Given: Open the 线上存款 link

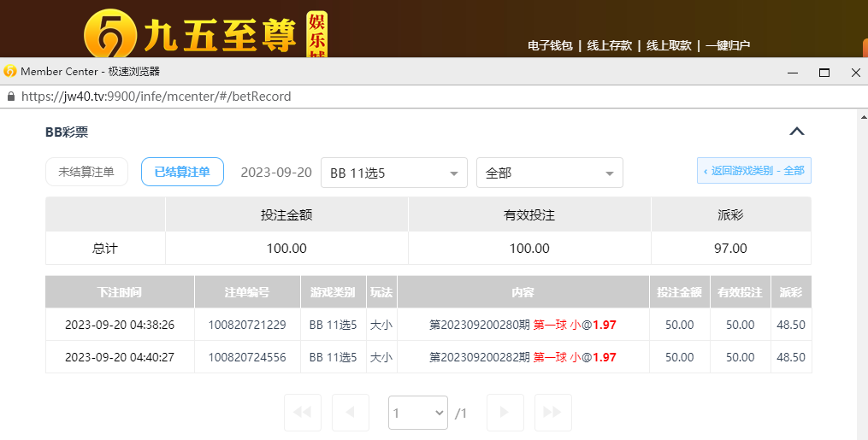Looking at the screenshot, I should [x=609, y=45].
